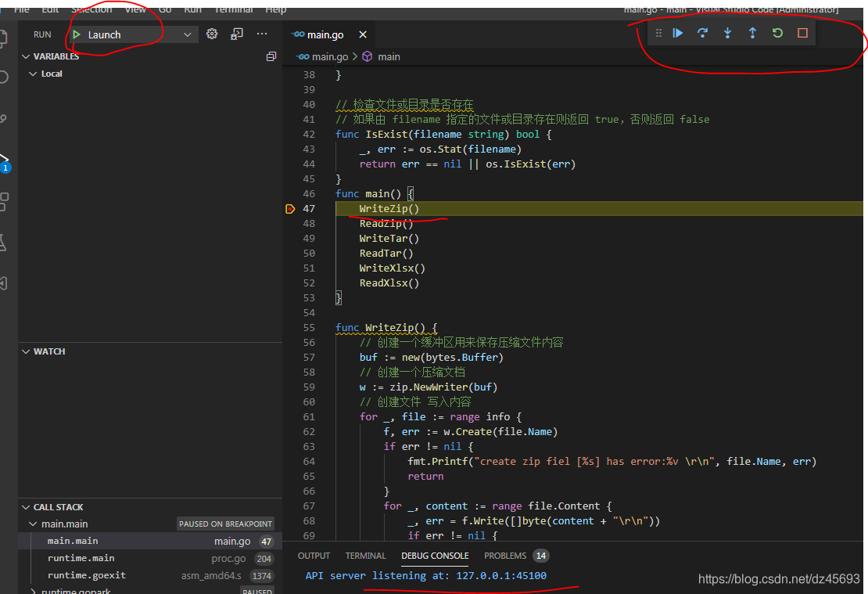Collapse the Local variables tree
Image resolution: width=868 pixels, height=594 pixels.
[31, 73]
